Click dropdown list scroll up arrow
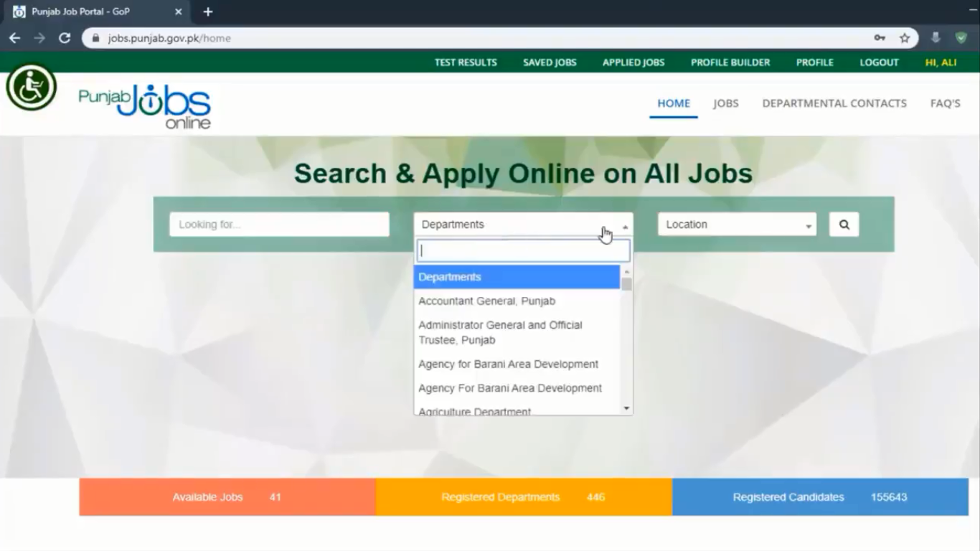Image resolution: width=980 pixels, height=551 pixels. click(627, 272)
